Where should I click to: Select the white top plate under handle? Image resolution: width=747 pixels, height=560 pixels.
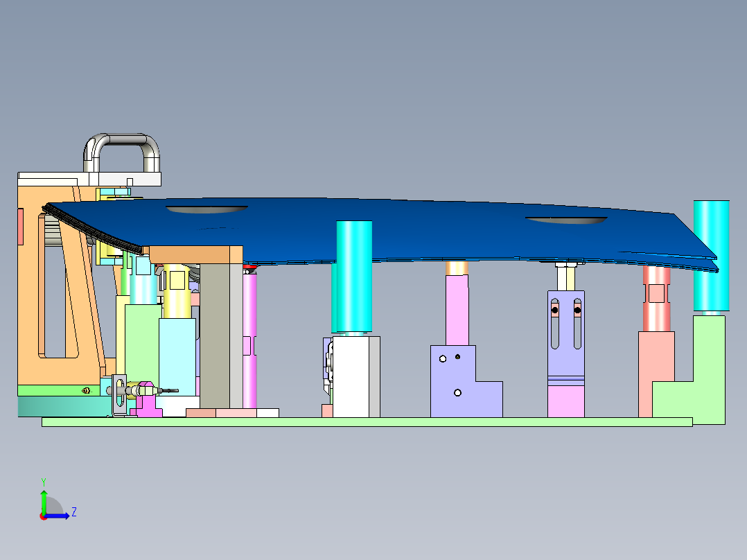click(89, 180)
